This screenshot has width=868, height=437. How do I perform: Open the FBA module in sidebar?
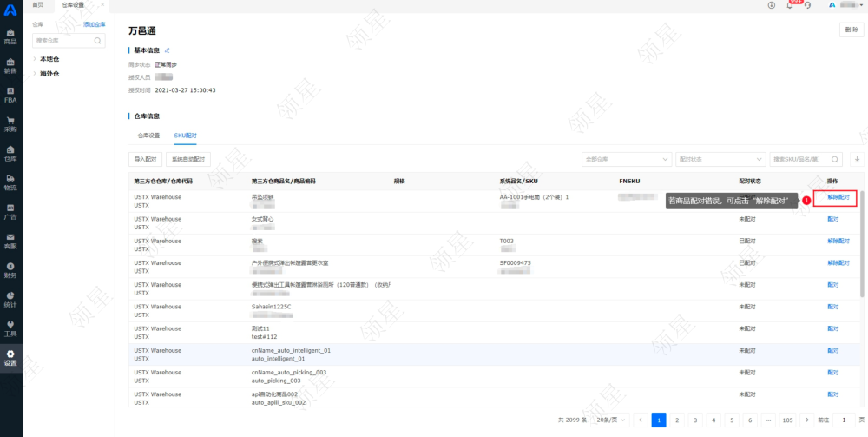pyautogui.click(x=10, y=95)
